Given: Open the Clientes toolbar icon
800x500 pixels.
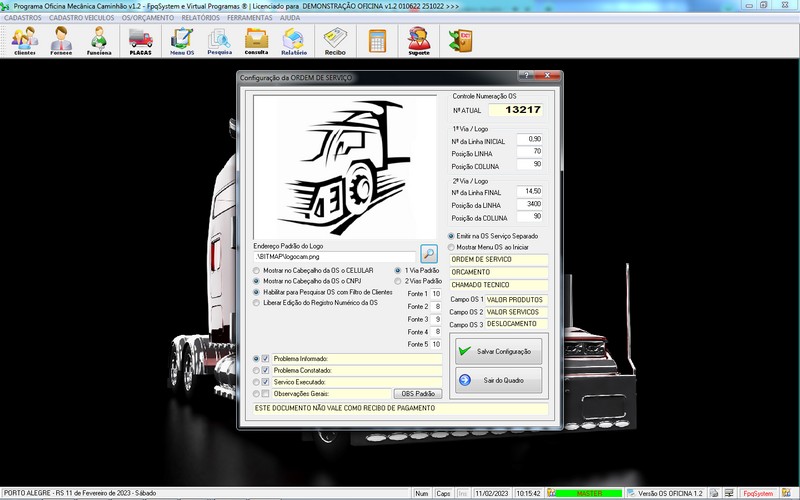Looking at the screenshot, I should 25,40.
